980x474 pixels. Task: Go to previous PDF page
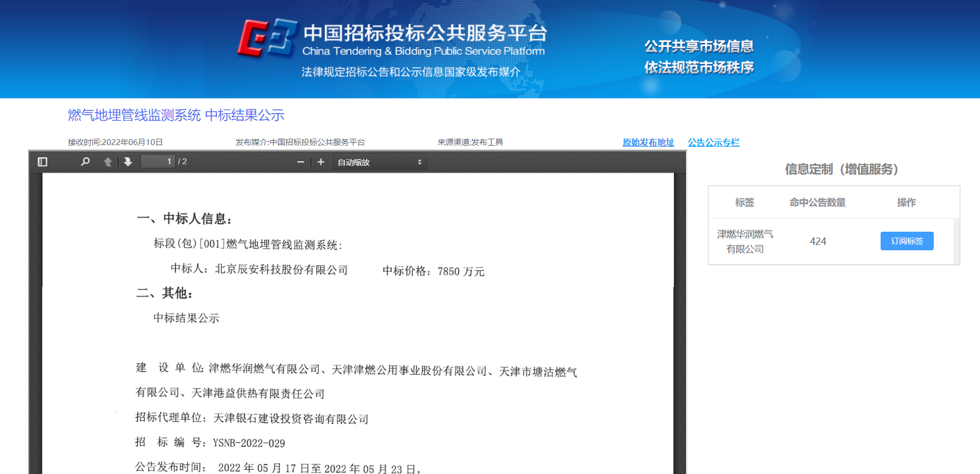[108, 162]
